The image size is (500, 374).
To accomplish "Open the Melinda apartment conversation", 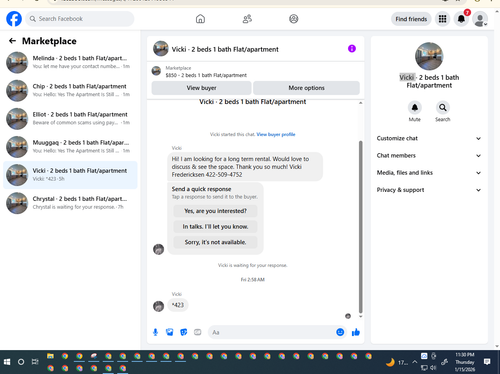I will (x=70, y=62).
